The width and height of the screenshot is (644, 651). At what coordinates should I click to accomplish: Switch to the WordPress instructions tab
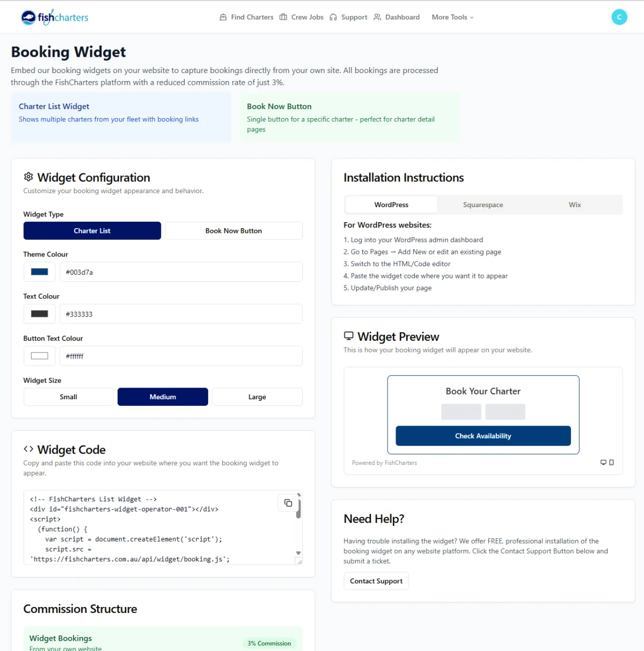pos(391,204)
